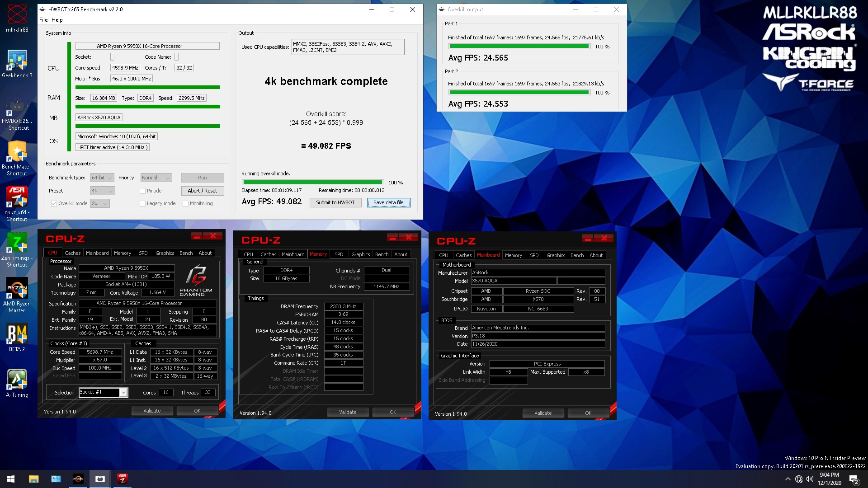Toggle the Overkill mode checkbox

54,203
